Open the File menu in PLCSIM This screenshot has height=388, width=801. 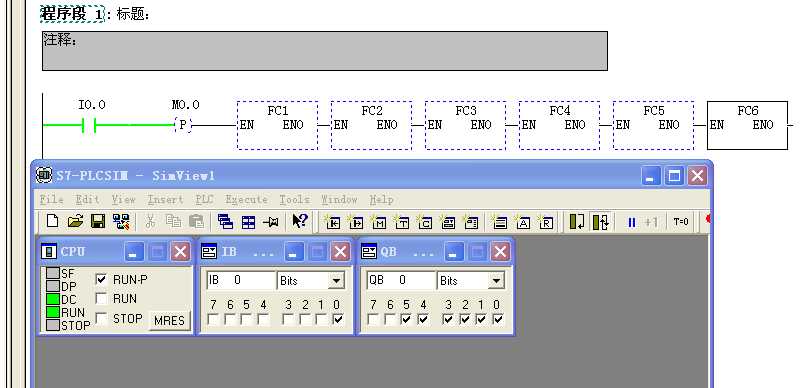tap(52, 199)
